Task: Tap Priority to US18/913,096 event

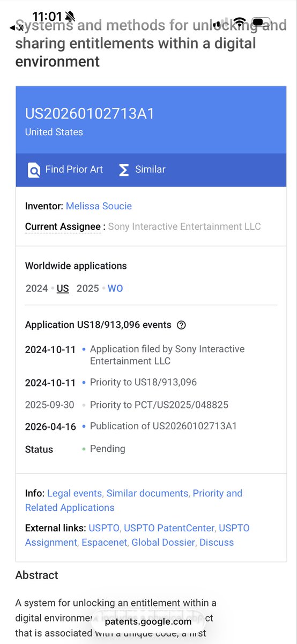Action: (x=143, y=382)
